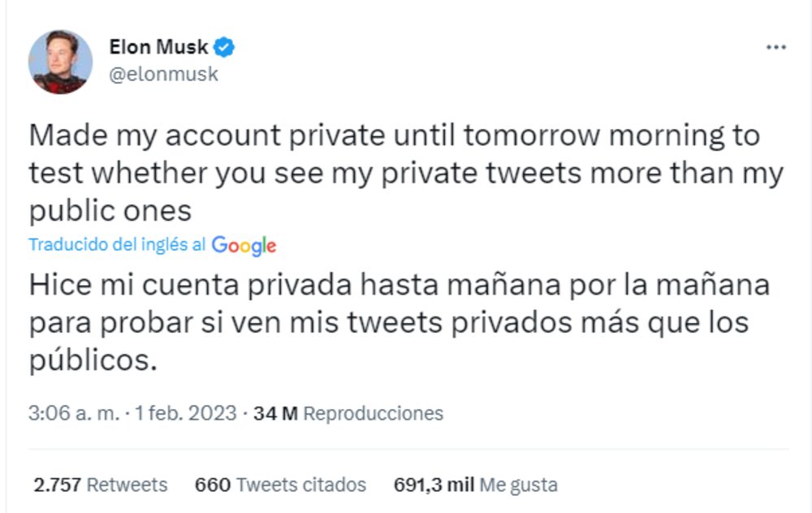Click the words "public ones" in tweet
This screenshot has height=513, width=812.
[x=110, y=211]
